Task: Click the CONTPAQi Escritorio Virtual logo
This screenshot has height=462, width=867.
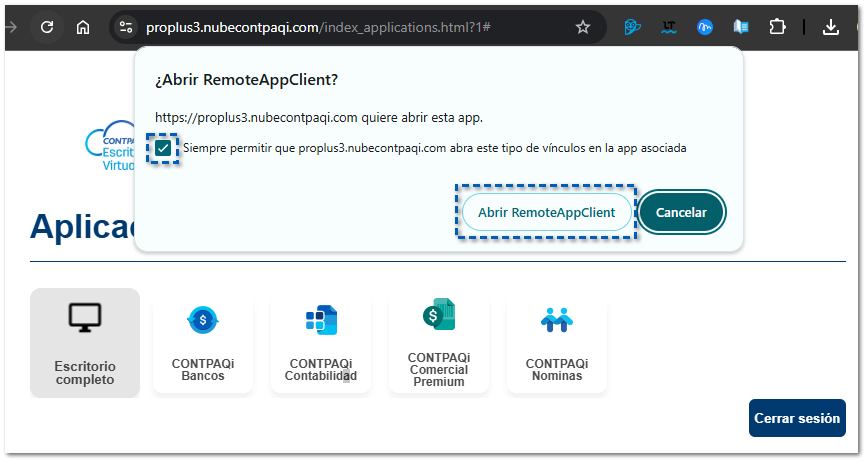Action: point(109,146)
